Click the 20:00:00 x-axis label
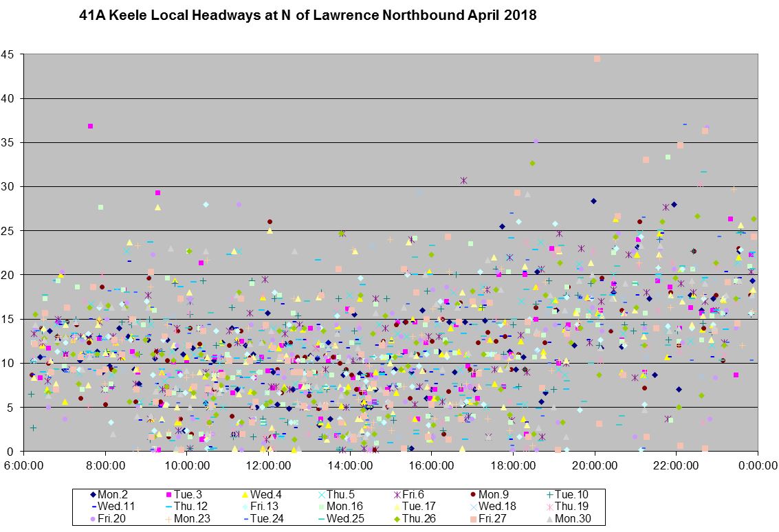Image resolution: width=779 pixels, height=532 pixels. tap(595, 465)
